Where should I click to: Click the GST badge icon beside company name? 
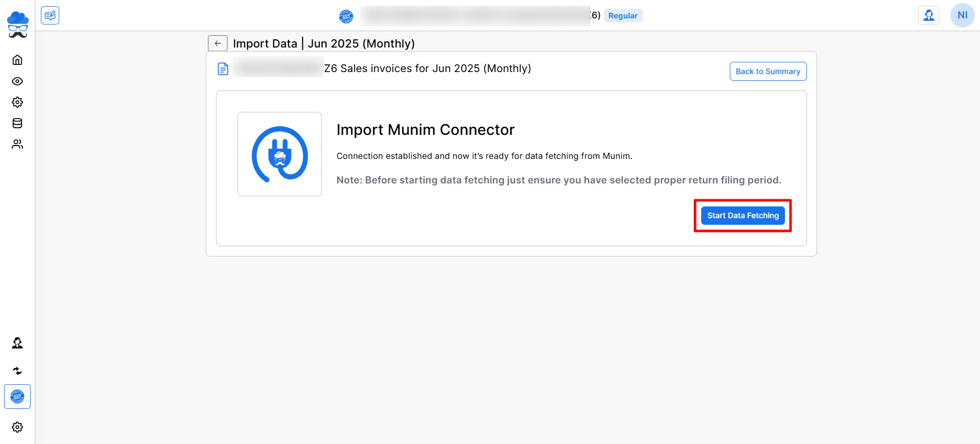tap(346, 16)
